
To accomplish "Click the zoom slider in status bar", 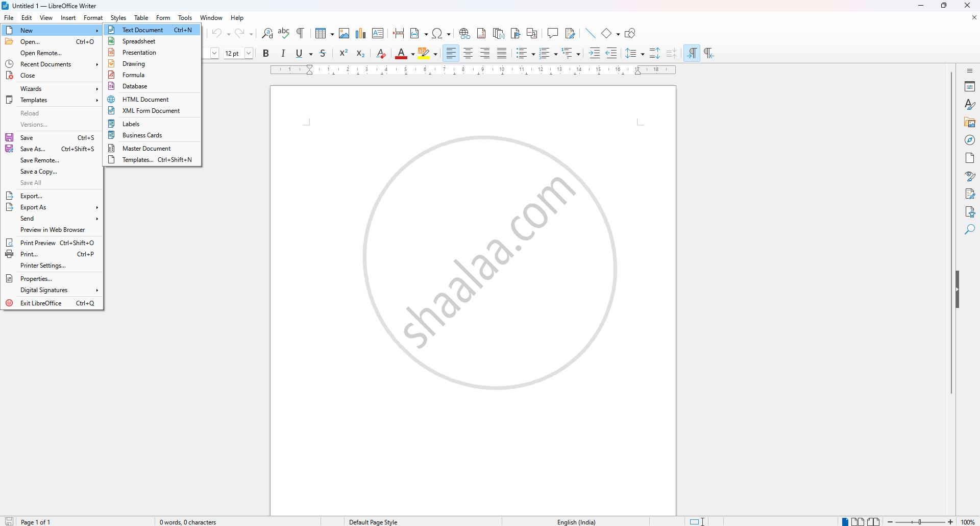I will [920, 522].
